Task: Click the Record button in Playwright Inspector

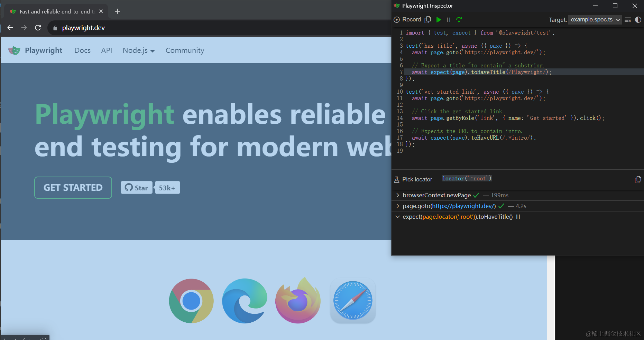Action: click(407, 20)
